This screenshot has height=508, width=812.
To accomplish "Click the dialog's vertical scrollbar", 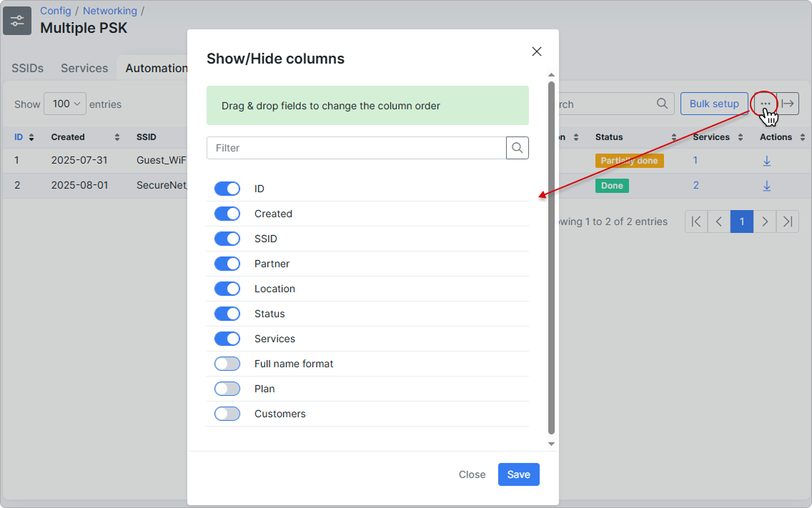I will tap(551, 257).
